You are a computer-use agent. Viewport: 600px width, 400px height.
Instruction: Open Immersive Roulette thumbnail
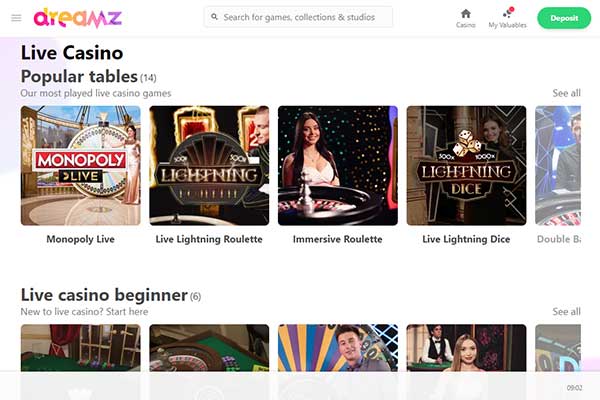coord(338,166)
